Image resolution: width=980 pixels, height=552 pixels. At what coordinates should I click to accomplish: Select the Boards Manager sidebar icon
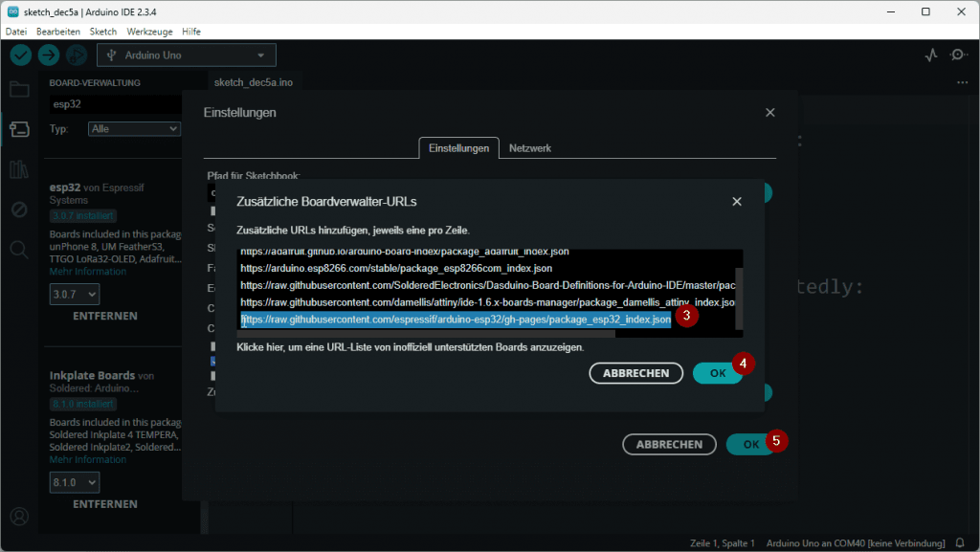tap(19, 129)
